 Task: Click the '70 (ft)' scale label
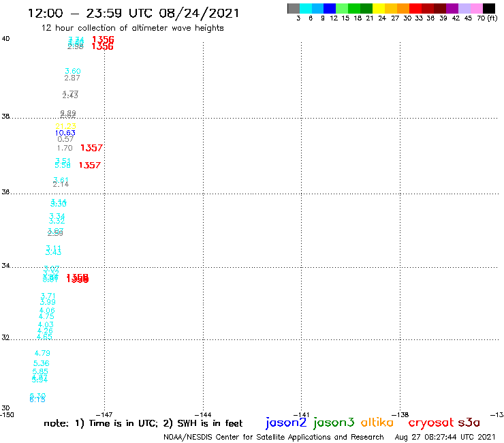(x=487, y=18)
